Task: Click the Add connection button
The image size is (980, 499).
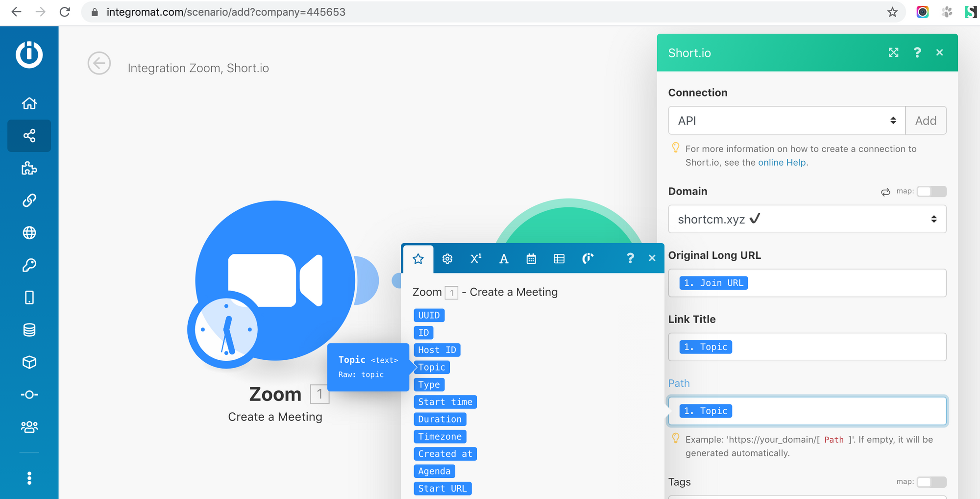Action: point(926,121)
